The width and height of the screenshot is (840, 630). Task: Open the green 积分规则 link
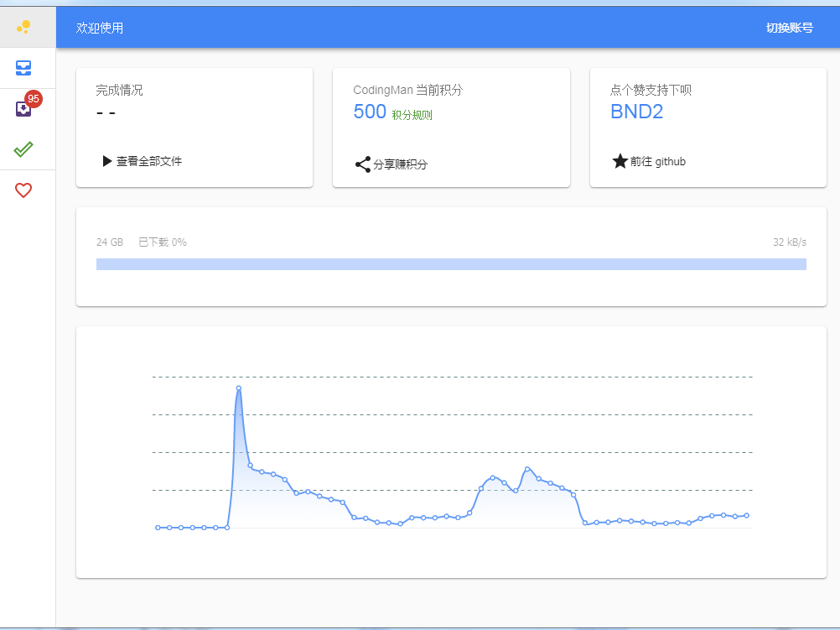(412, 115)
